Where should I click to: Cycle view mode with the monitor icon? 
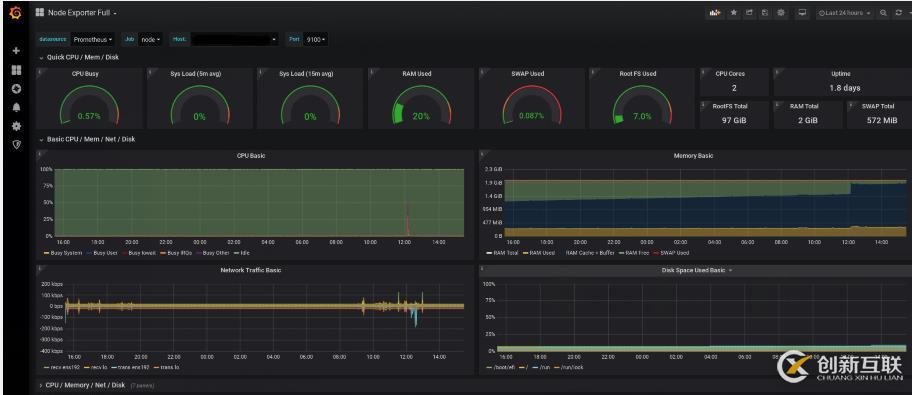point(803,13)
